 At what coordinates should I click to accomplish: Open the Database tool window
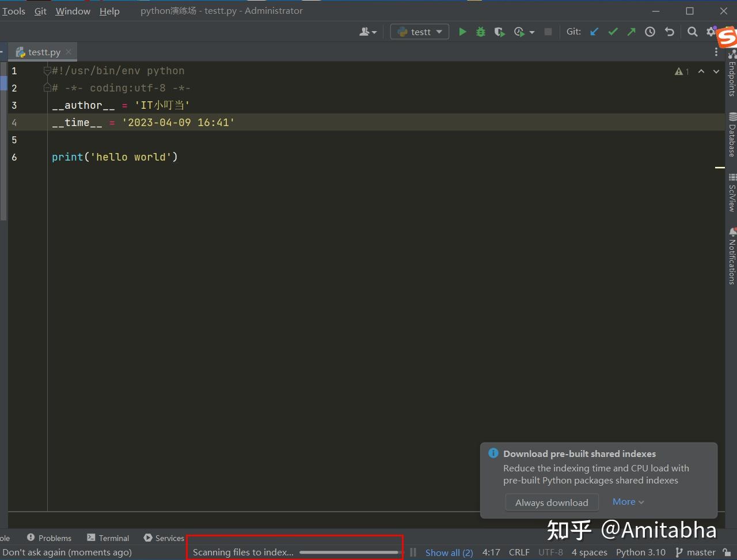coord(730,136)
